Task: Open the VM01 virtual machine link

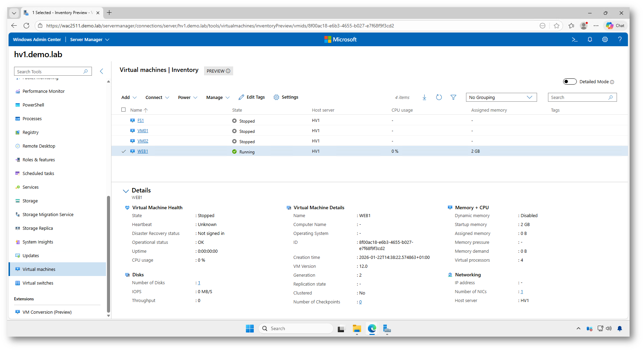Action: [143, 131]
